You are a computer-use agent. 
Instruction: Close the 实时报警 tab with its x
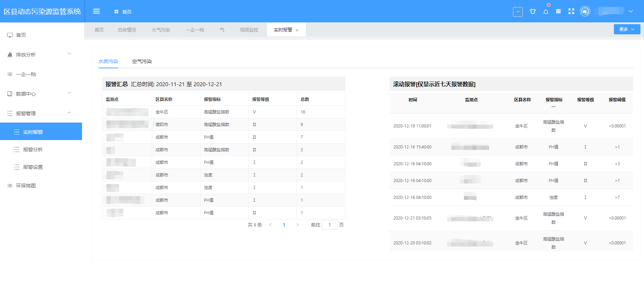pyautogui.click(x=297, y=30)
